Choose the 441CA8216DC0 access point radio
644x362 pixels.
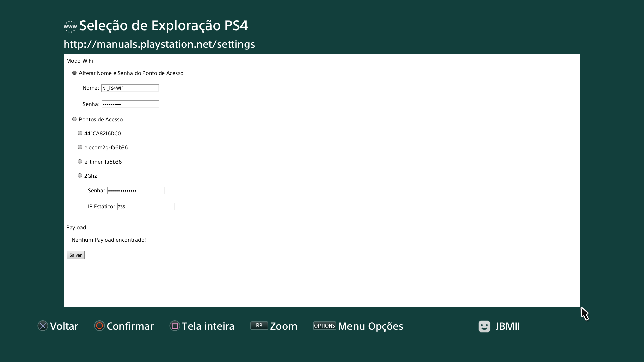[80, 133]
